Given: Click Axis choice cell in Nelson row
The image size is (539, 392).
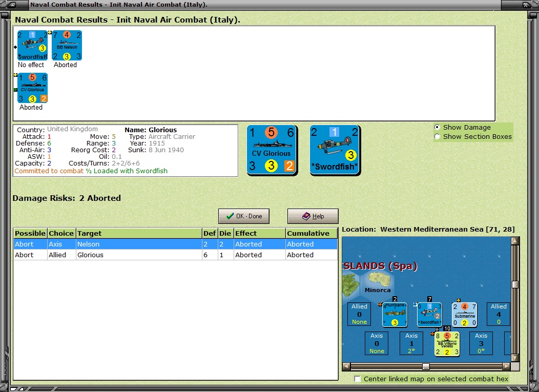Looking at the screenshot, I should 61,244.
